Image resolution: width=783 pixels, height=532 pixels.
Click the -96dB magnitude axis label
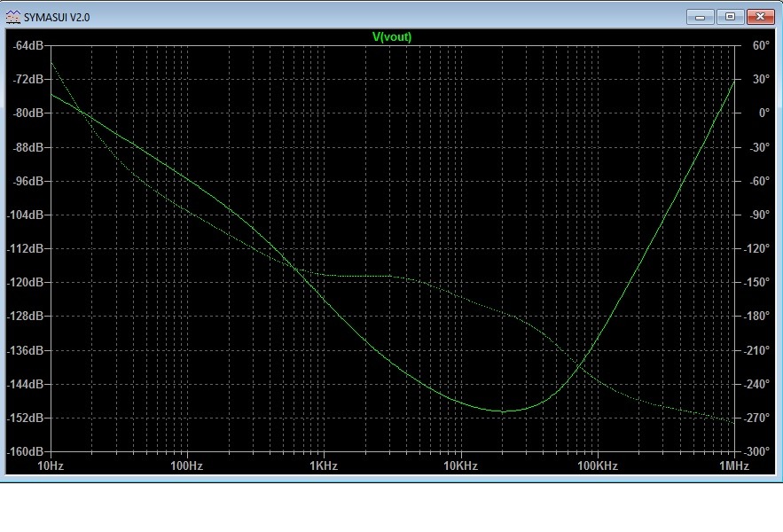pyautogui.click(x=28, y=181)
